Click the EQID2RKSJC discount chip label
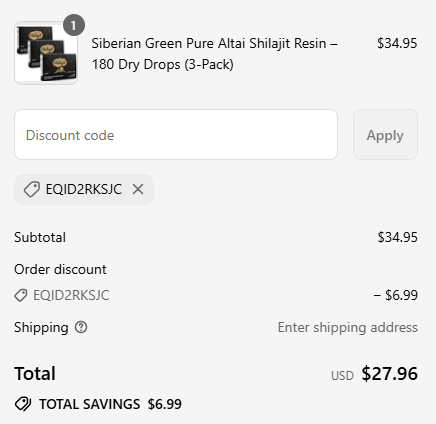Viewport: 436px width, 424px height. point(84,189)
